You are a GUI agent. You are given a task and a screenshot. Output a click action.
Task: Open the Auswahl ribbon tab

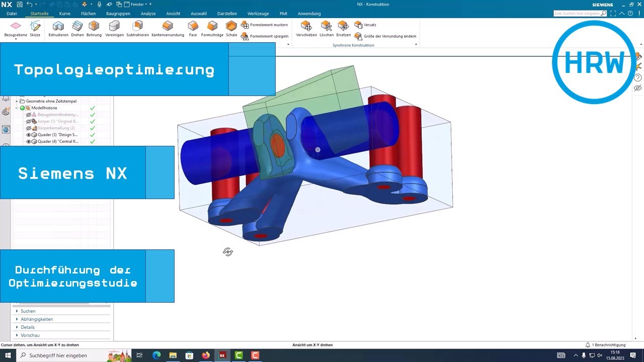pos(199,14)
